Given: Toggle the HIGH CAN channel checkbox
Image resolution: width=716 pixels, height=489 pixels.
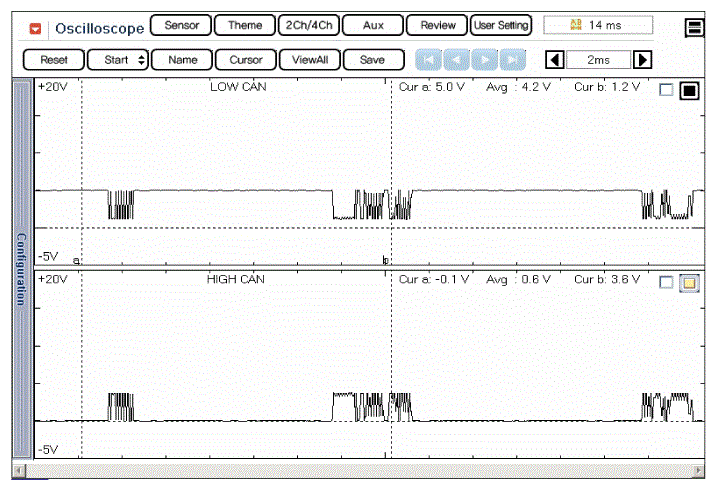Looking at the screenshot, I should [667, 283].
